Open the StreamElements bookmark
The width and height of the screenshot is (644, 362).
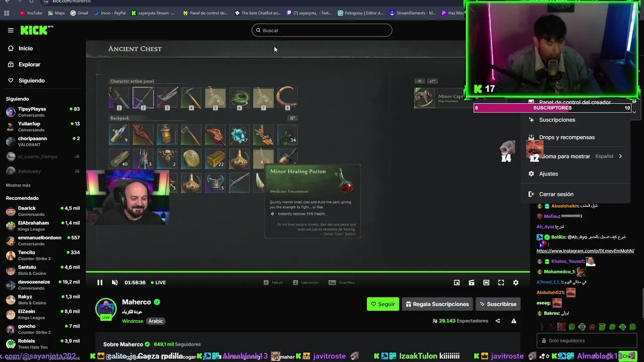(x=412, y=13)
